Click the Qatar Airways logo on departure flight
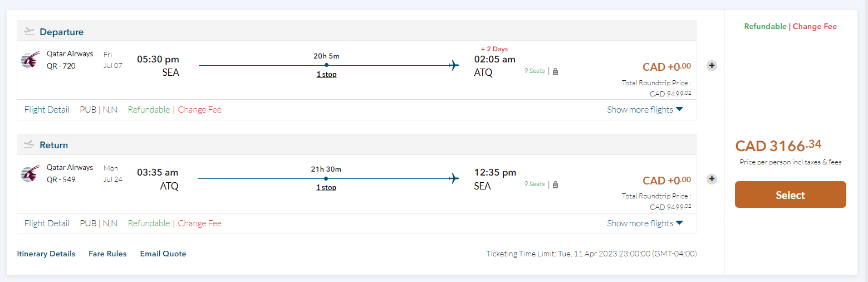 (x=31, y=60)
